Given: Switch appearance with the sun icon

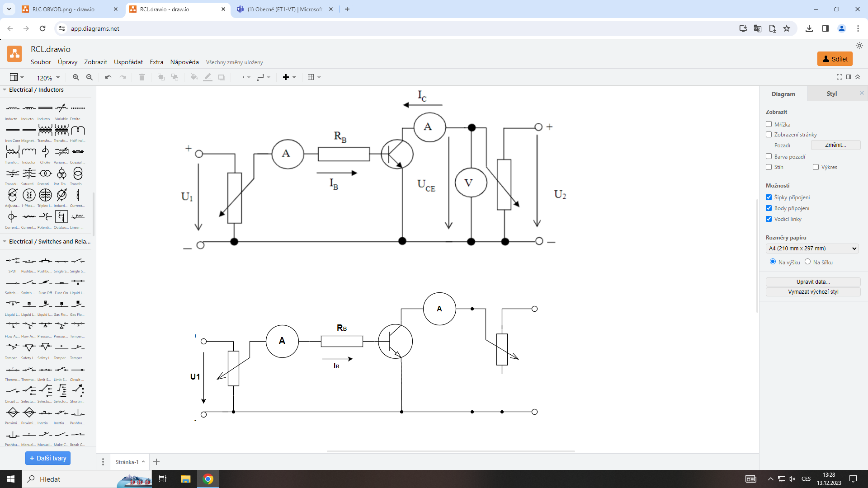Looking at the screenshot, I should [x=859, y=46].
